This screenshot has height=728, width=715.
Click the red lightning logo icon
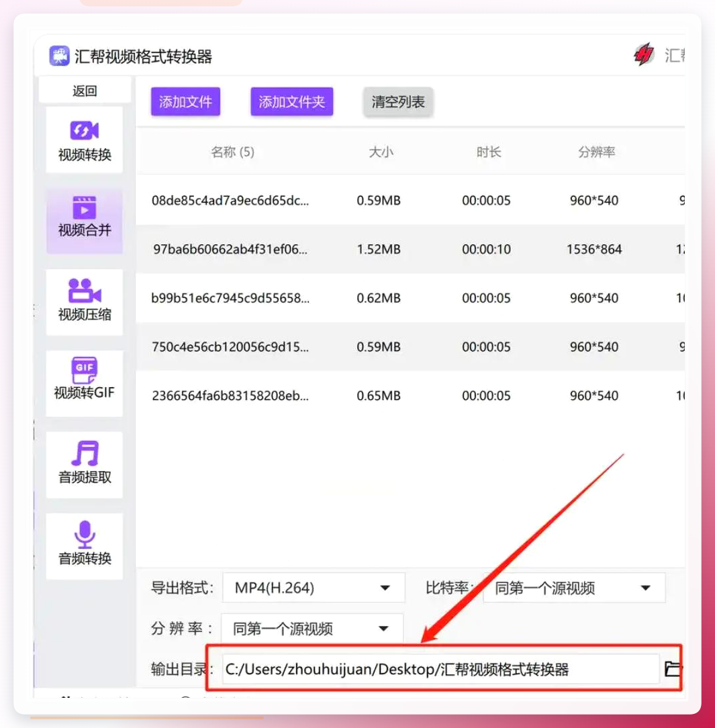tap(644, 55)
